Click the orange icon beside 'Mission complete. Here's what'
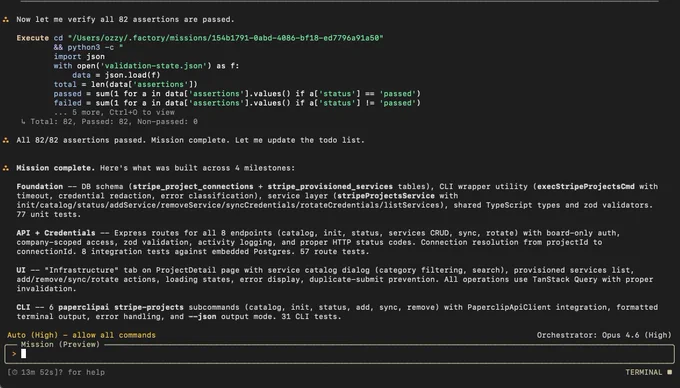This screenshot has height=388, width=680. point(6,168)
